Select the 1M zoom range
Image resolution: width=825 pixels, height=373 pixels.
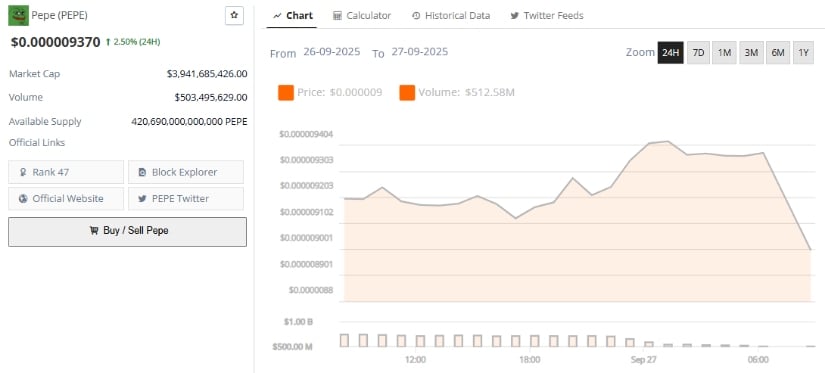pyautogui.click(x=725, y=53)
